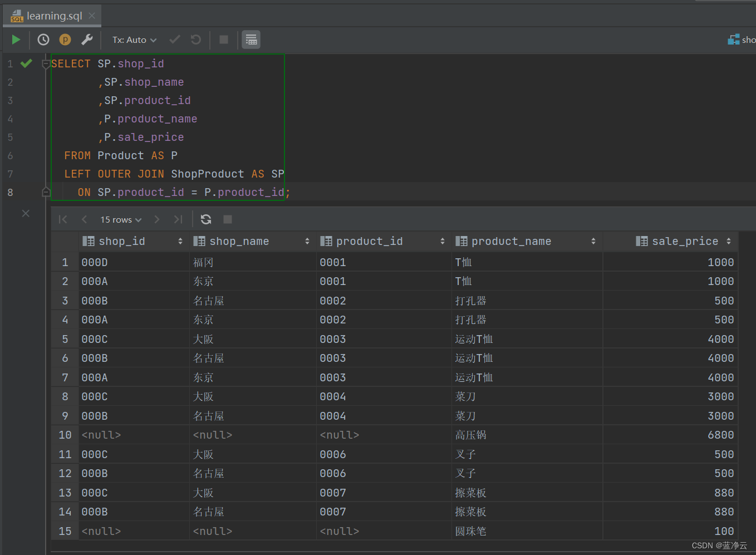Go to next page of results
Image resolution: width=756 pixels, height=555 pixels.
tap(157, 219)
